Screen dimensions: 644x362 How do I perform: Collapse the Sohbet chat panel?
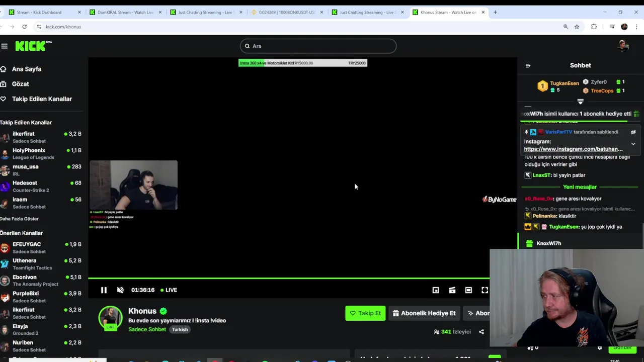point(528,65)
